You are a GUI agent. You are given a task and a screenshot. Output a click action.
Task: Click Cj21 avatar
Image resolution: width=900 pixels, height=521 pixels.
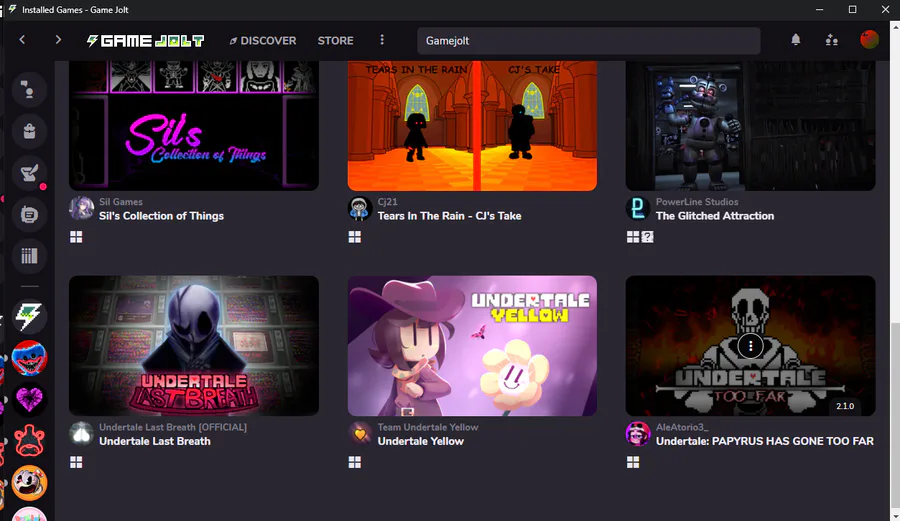pos(360,208)
